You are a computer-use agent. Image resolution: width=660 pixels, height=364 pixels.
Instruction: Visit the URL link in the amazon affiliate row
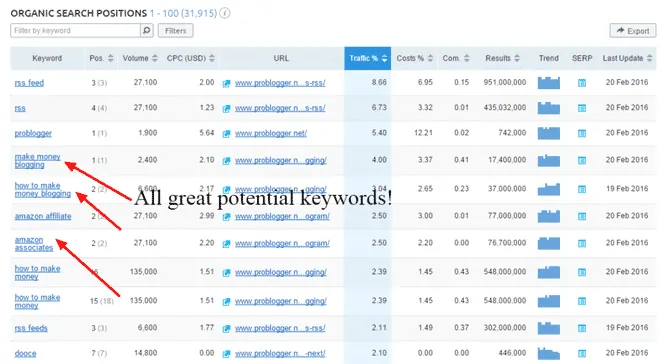coord(282,216)
